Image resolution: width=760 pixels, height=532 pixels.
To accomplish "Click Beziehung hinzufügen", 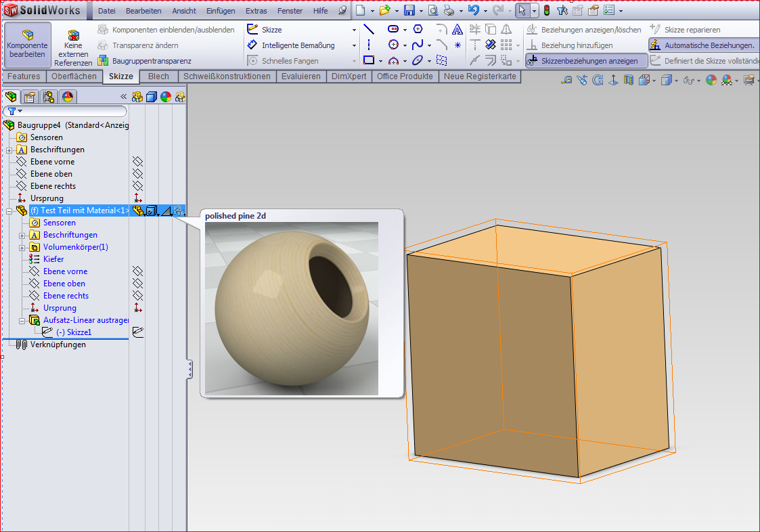I will point(576,45).
